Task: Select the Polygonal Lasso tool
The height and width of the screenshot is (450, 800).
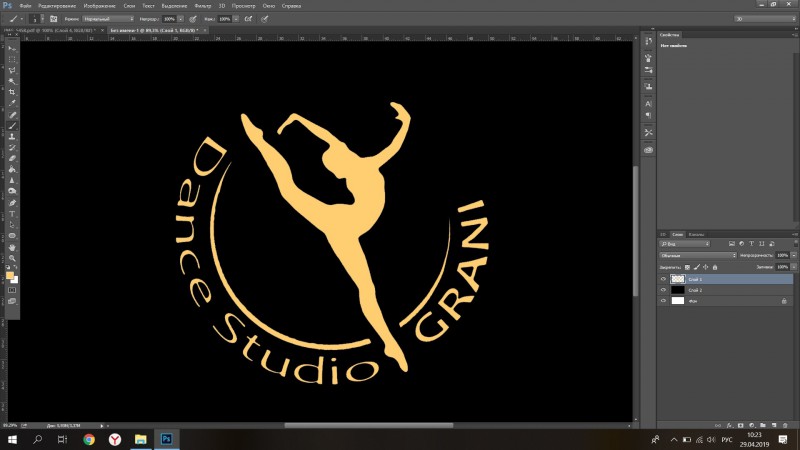Action: click(12, 70)
